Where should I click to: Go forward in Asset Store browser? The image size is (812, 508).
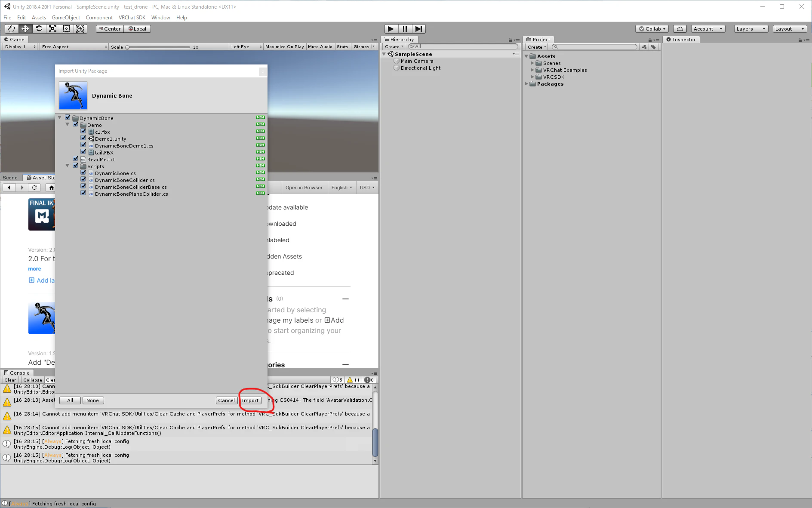coord(22,188)
